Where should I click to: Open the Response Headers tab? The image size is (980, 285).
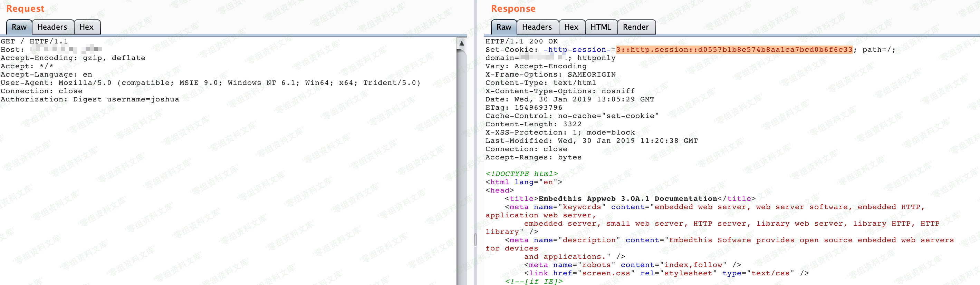[x=536, y=27]
